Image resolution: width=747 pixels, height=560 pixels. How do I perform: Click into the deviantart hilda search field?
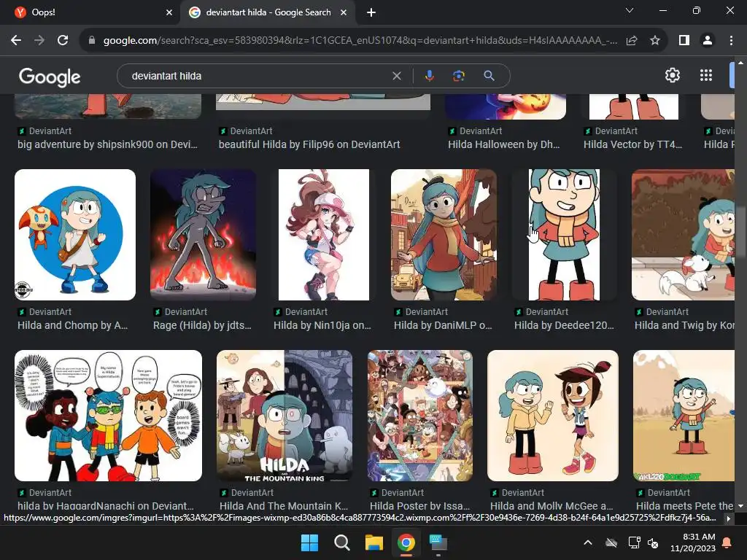coord(258,76)
